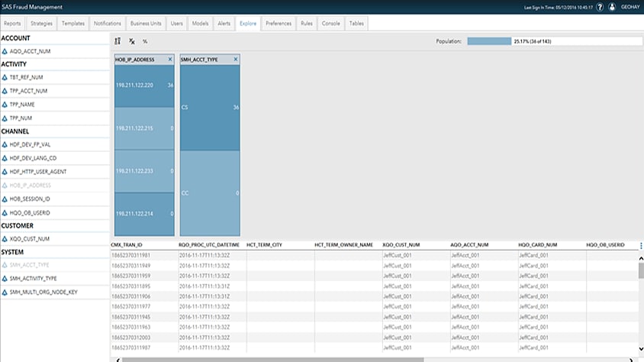The width and height of the screenshot is (644, 362).
Task: Click the vertical table scrollbar thumb
Action: tap(641, 270)
